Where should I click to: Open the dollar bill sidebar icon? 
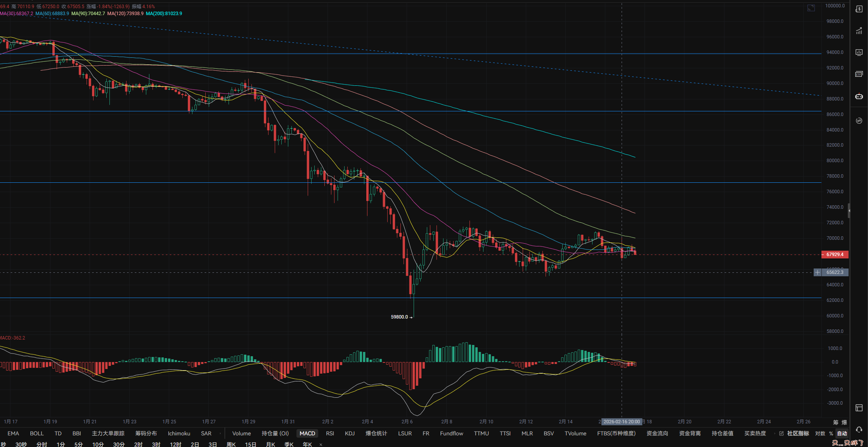pos(859,9)
